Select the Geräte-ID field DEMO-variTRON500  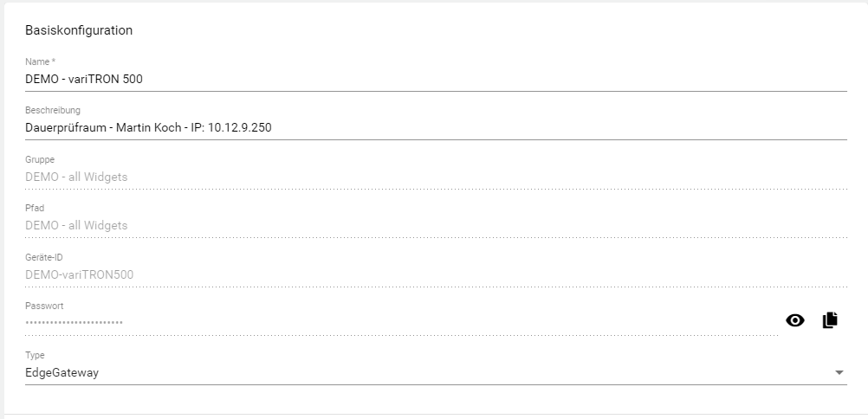point(79,274)
